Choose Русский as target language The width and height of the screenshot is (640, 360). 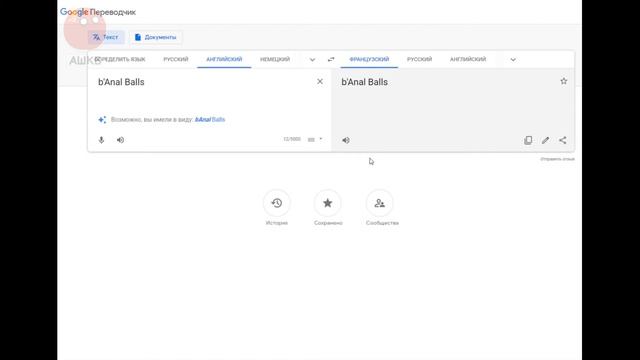(x=420, y=59)
